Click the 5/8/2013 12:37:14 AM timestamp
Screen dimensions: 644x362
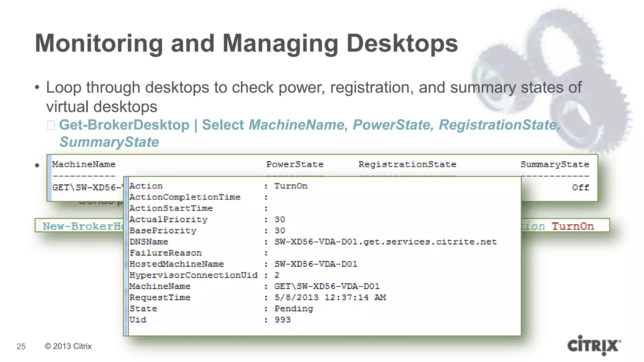tap(330, 298)
